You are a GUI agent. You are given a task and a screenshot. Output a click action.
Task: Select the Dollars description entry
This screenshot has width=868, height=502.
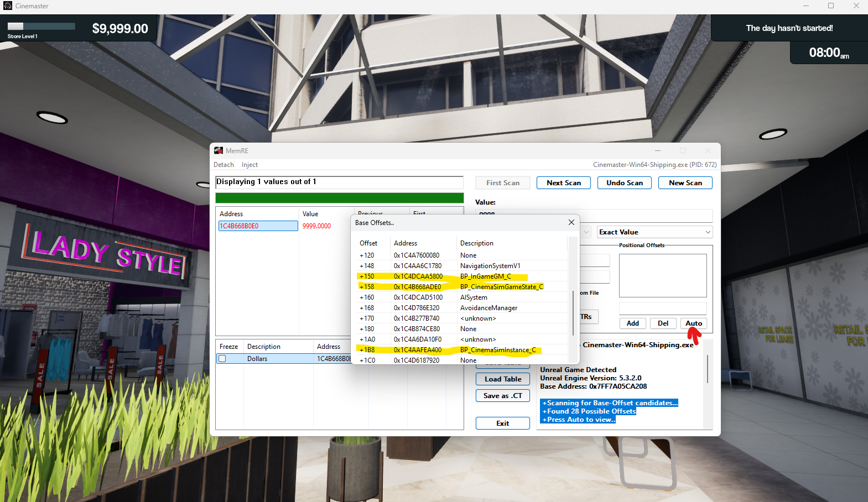tap(257, 359)
